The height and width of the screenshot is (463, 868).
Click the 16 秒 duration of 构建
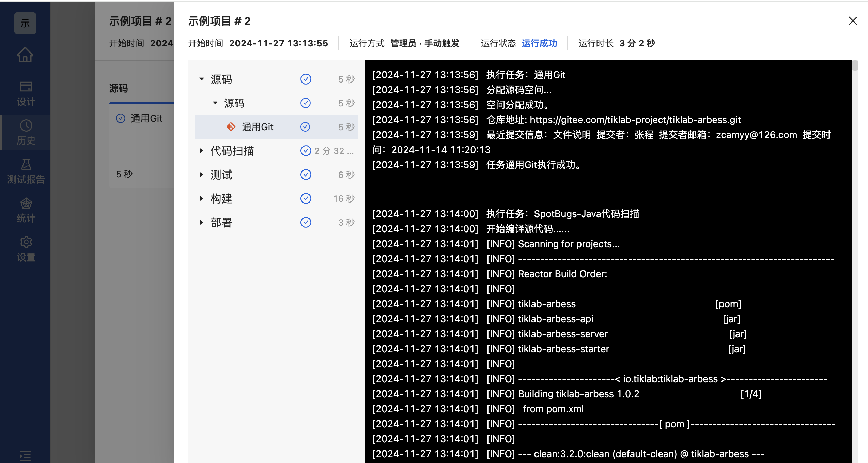coord(344,198)
